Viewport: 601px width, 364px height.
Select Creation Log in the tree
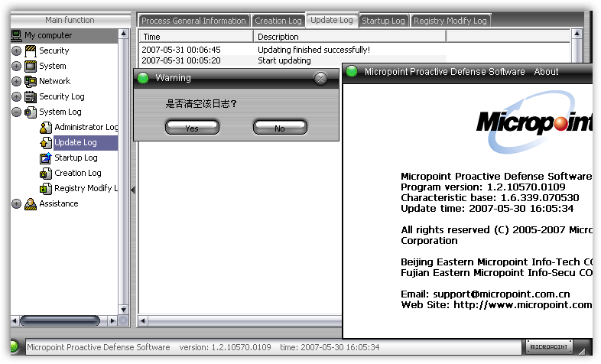pos(78,173)
